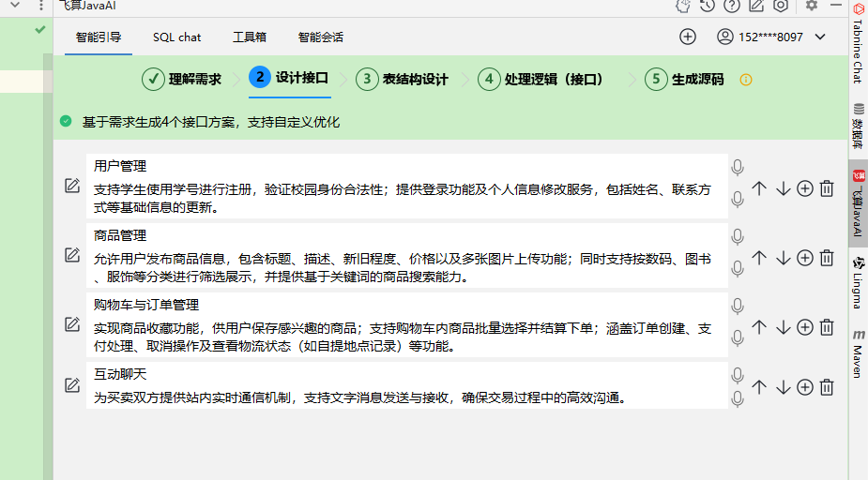Screen dimensions: 868x480
Task: Open the 数据库 side panel
Action: click(x=858, y=126)
